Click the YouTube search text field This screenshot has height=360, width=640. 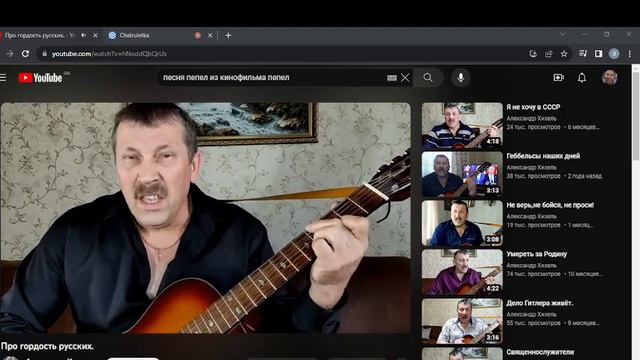point(271,78)
